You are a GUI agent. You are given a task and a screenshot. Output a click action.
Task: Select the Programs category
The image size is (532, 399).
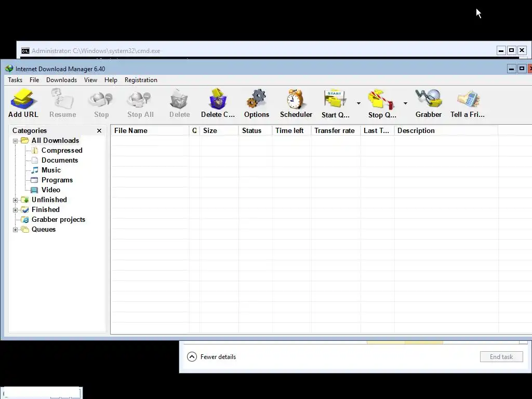point(57,180)
